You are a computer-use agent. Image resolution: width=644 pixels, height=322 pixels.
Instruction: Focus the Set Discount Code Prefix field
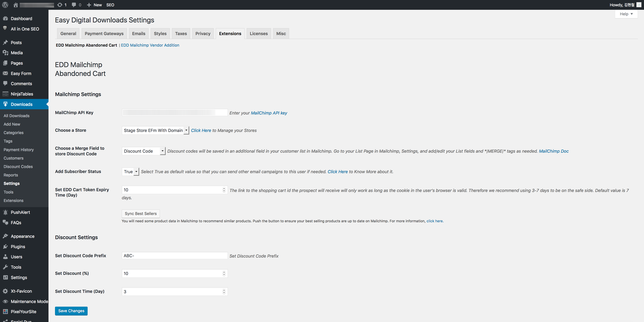pos(175,256)
